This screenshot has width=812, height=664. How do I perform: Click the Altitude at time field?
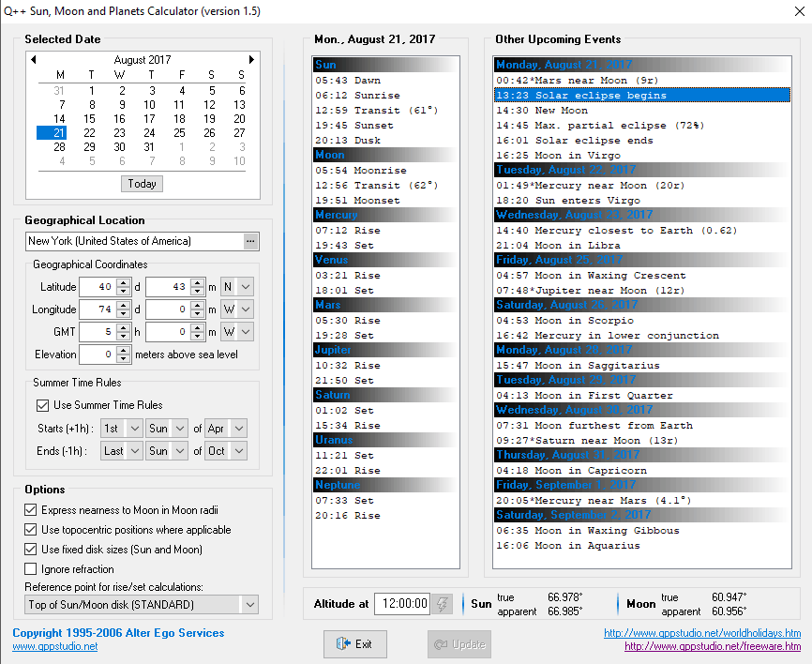(x=403, y=604)
